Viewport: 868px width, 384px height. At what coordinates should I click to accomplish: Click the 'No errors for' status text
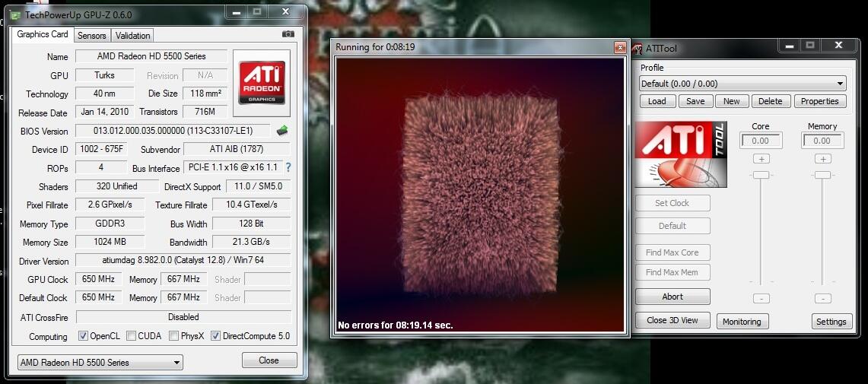coord(396,325)
